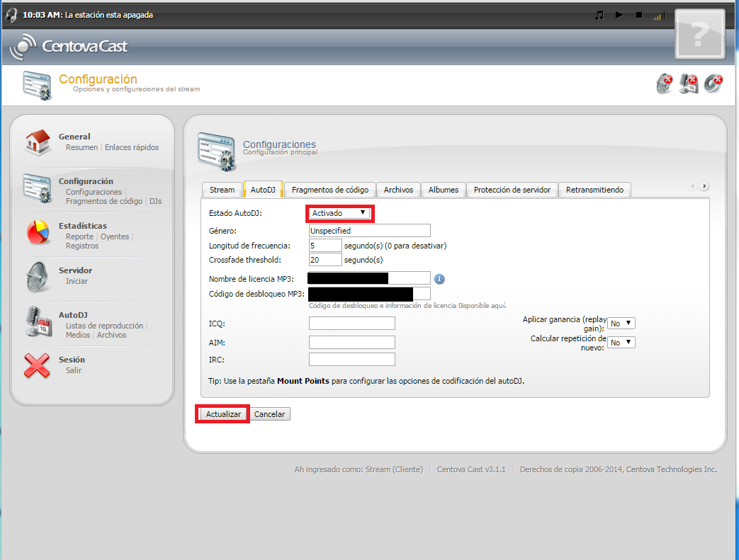
Task: Click Salir to log out
Action: (x=74, y=370)
